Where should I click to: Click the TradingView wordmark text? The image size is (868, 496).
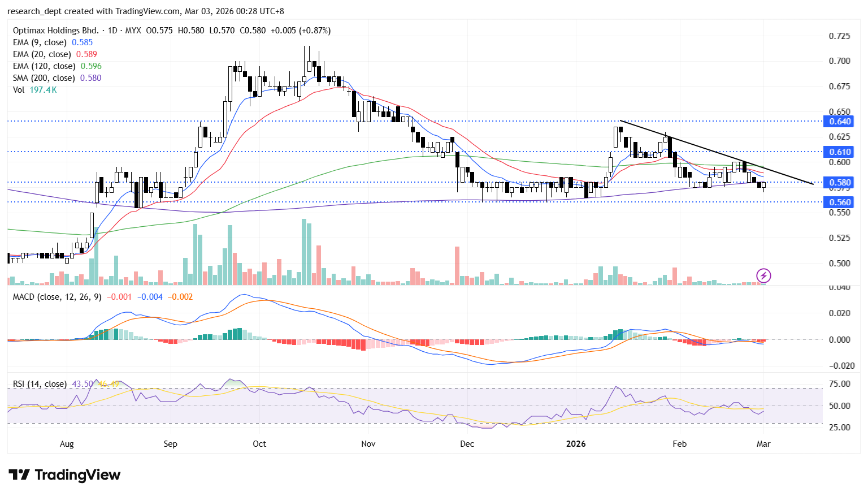(x=77, y=475)
